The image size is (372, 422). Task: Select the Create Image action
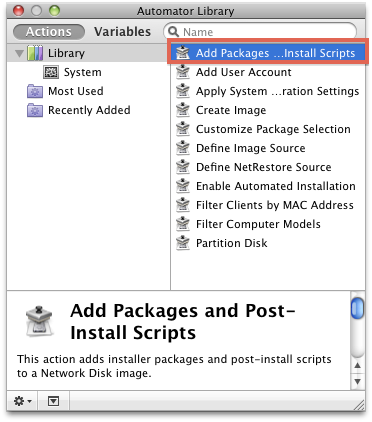[x=268, y=110]
